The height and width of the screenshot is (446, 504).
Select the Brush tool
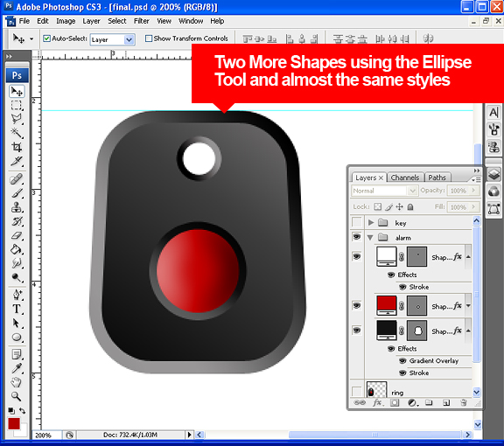pos(17,193)
